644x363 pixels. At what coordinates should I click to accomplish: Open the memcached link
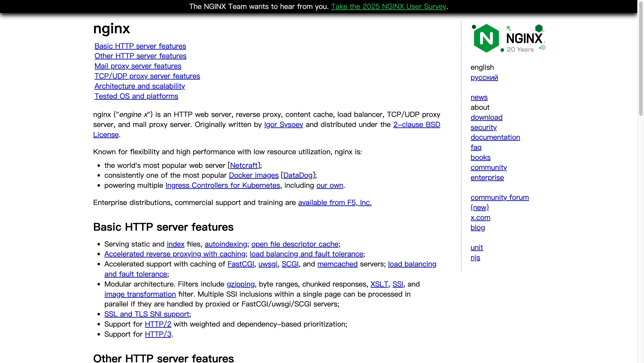click(337, 264)
